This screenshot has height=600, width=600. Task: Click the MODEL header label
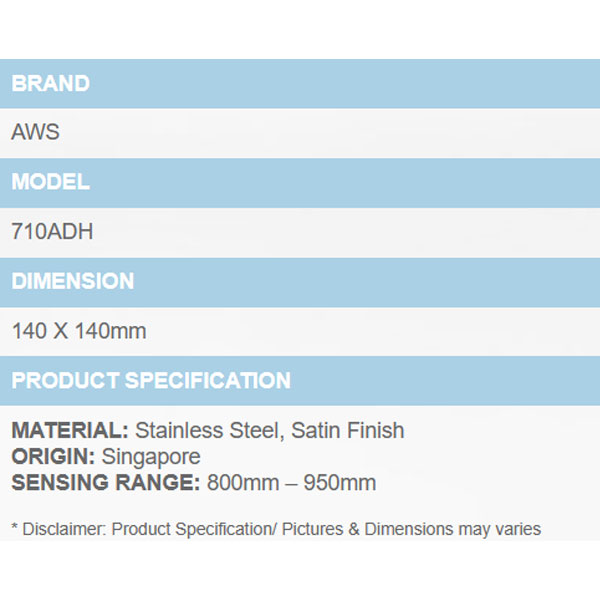click(50, 183)
